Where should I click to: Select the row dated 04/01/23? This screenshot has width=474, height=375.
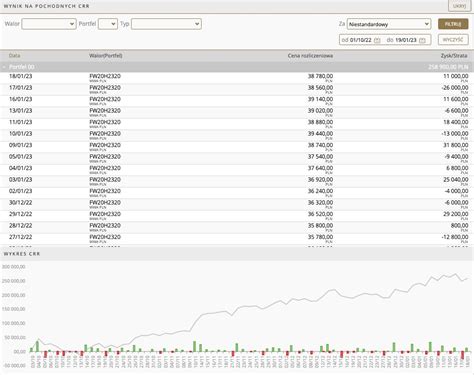pos(237,170)
